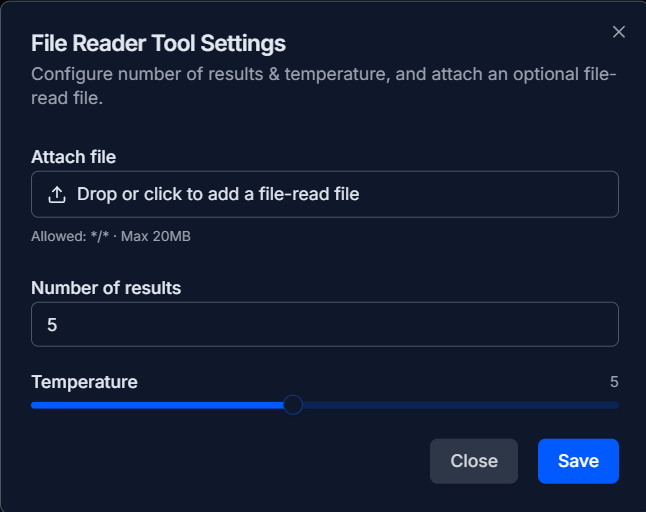Click the "Allowed: */* · Max 20MB" hint

110,236
